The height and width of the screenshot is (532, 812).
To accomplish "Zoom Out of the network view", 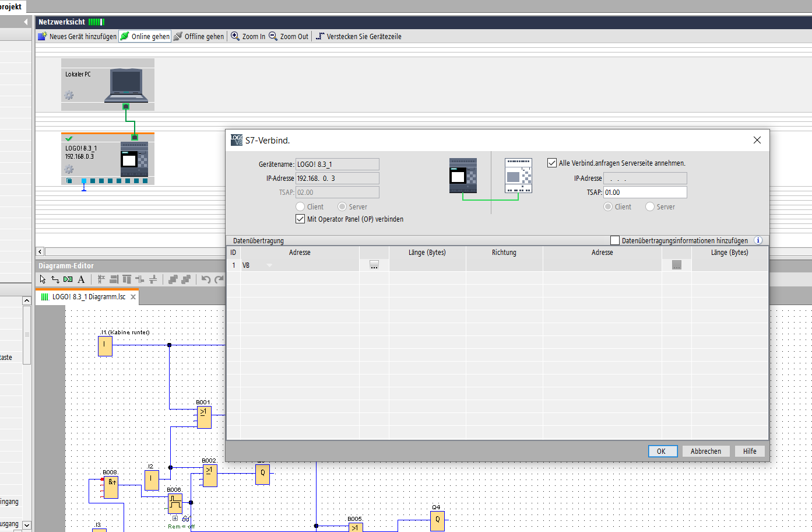I will (x=289, y=36).
